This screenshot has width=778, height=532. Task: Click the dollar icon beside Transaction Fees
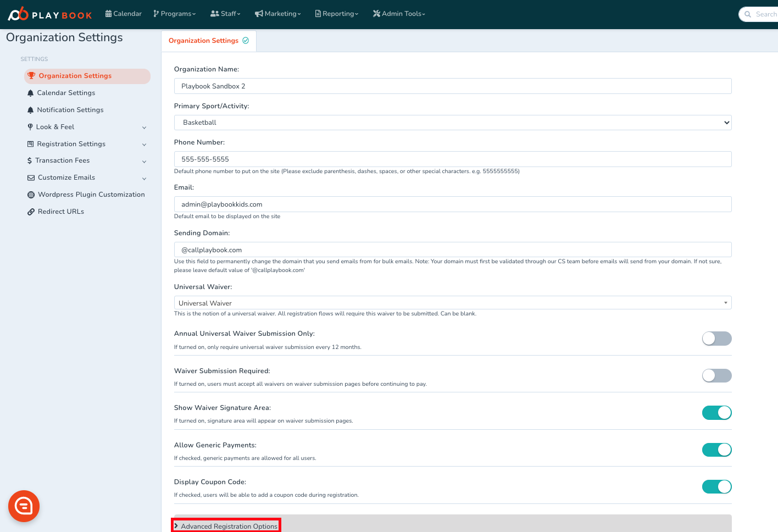[x=30, y=161]
